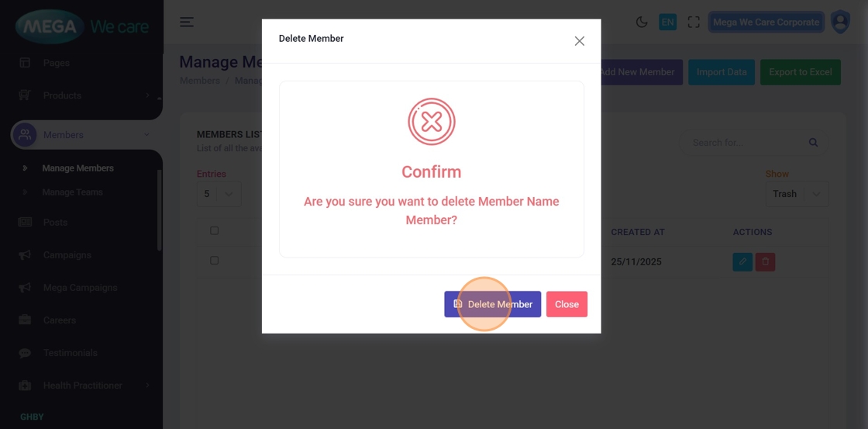
Task: Click the EN language icon
Action: click(667, 22)
